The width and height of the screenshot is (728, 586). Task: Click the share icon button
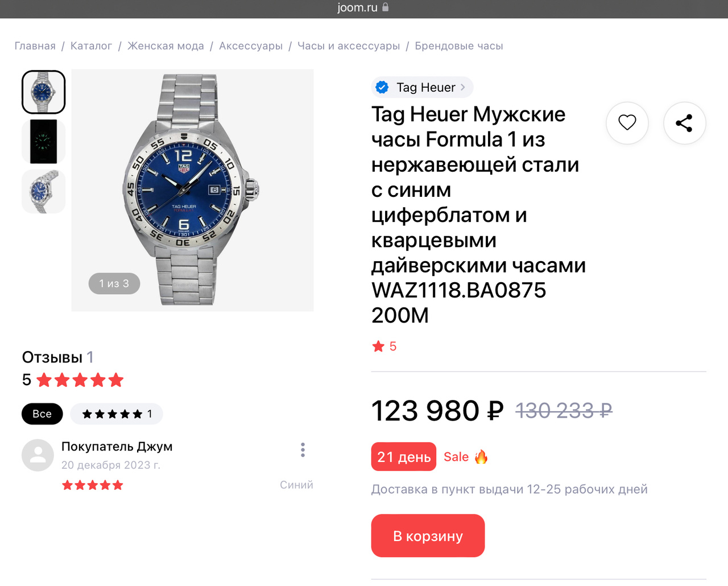coord(684,123)
